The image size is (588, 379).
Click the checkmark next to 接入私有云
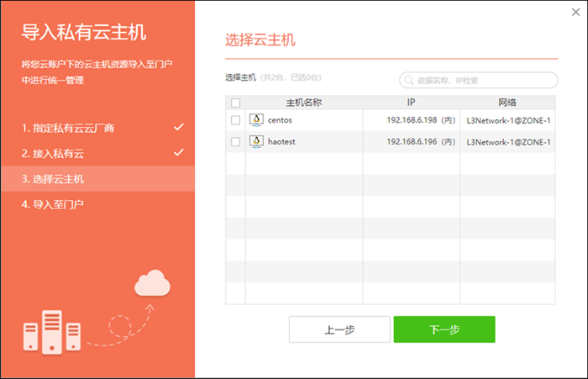pyautogui.click(x=178, y=153)
